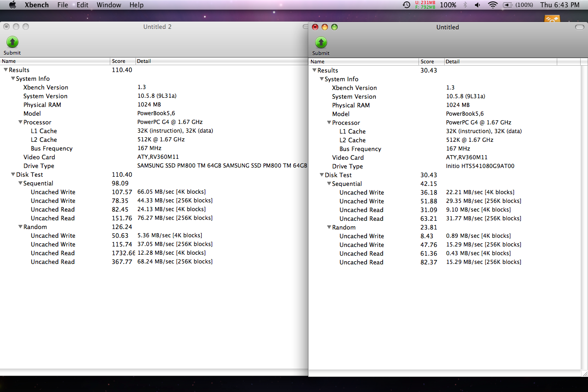Click Name column header in Untitled 2
Viewport: 588px width, 392px height.
click(55, 61)
